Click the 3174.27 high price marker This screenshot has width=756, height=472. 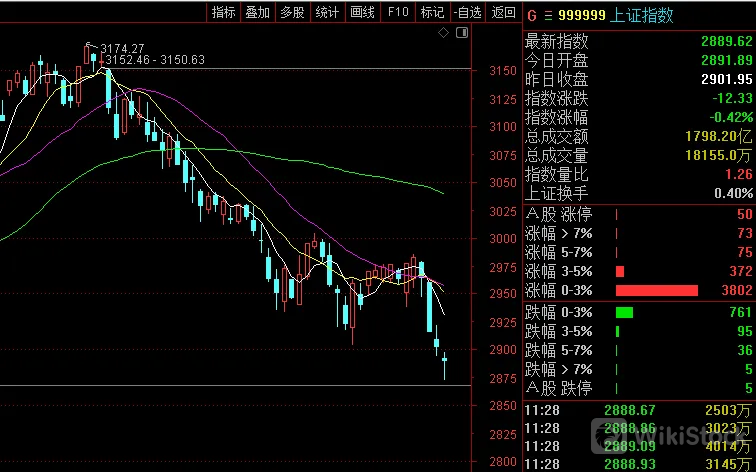[x=123, y=48]
